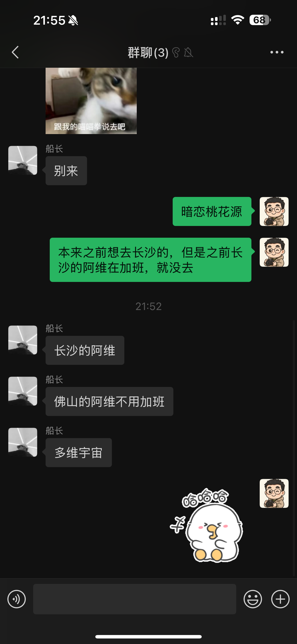
Task: Tap the 长沙的阿维 message bubble
Action: point(85,350)
